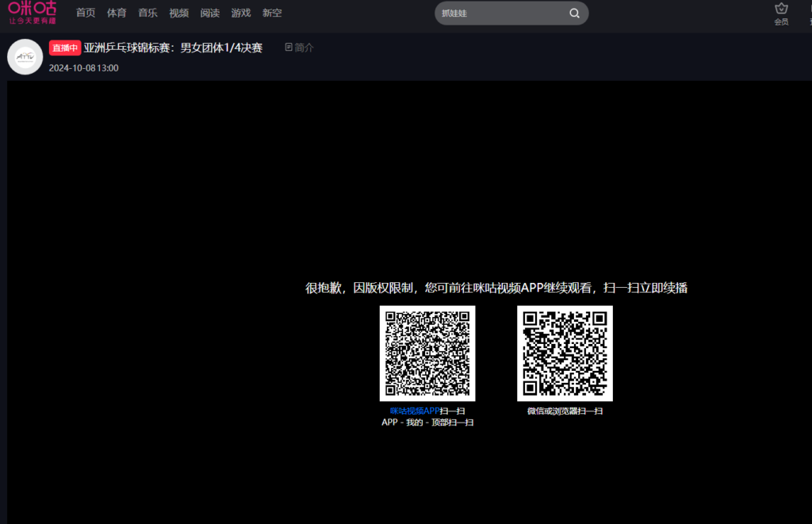The width and height of the screenshot is (812, 524).
Task: Open the 会员 membership icon
Action: click(781, 14)
